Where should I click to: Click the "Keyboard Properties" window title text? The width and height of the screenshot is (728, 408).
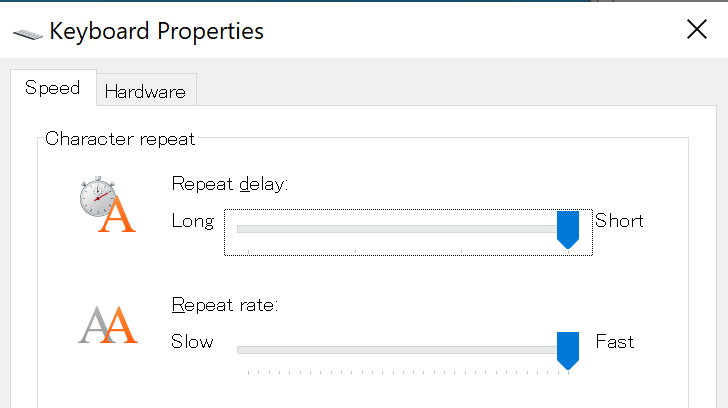pyautogui.click(x=156, y=32)
